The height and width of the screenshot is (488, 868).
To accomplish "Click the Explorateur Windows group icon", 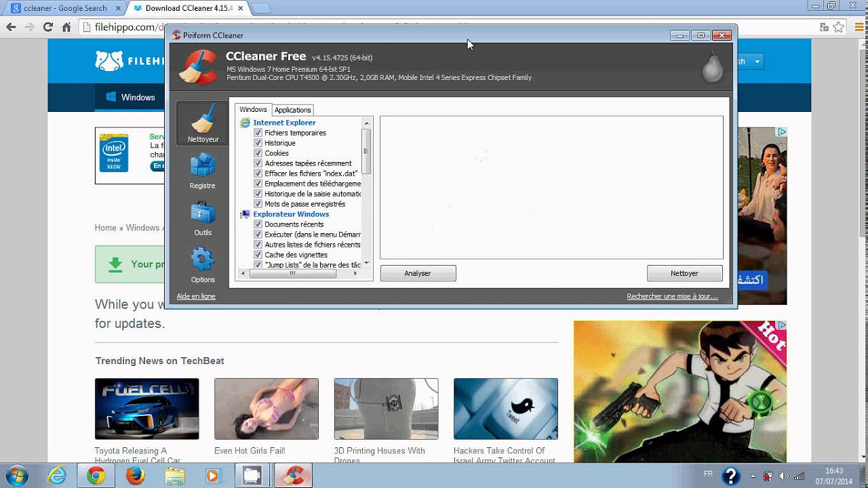I will click(x=245, y=214).
